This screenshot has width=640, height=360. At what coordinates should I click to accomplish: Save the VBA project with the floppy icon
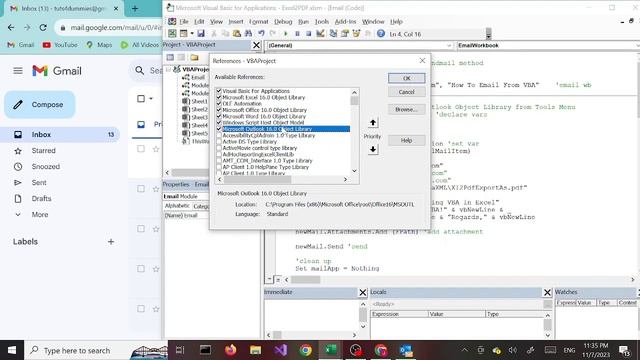click(x=201, y=33)
